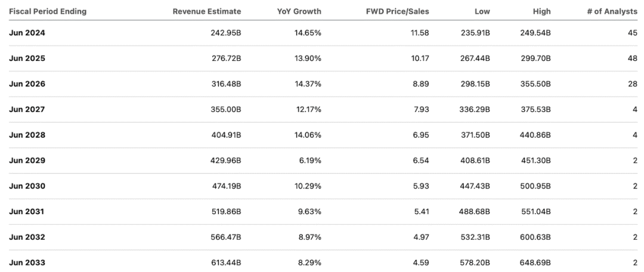Image resolution: width=644 pixels, height=272 pixels.
Task: Sort by the Revenue Estimate column header
Action: [206, 11]
